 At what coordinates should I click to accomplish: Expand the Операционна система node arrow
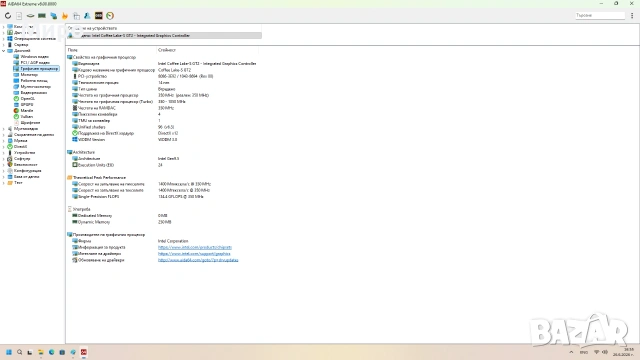click(x=4, y=39)
